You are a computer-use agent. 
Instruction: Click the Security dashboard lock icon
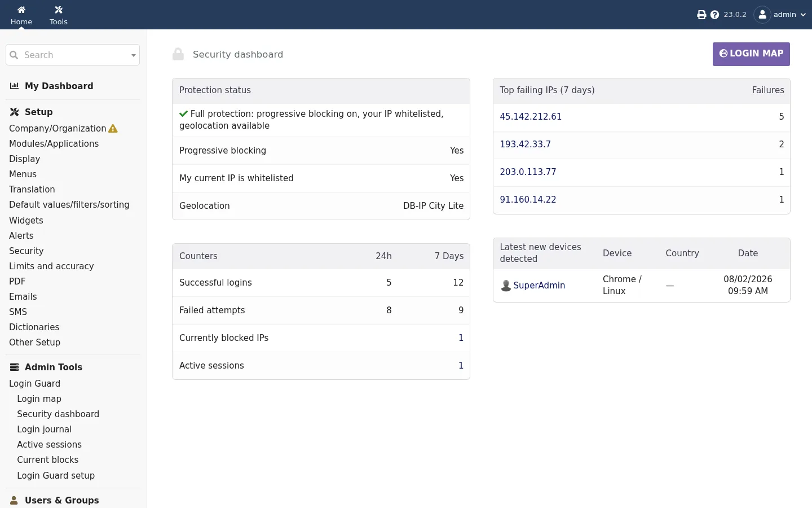(178, 54)
